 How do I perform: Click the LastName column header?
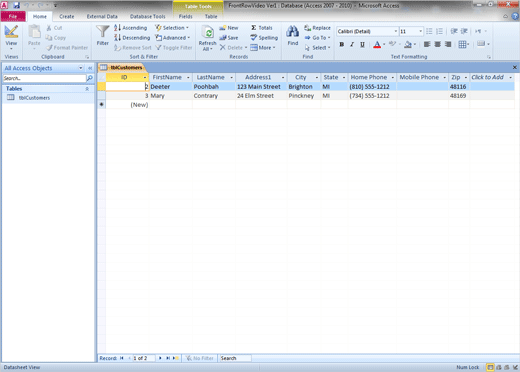click(214, 77)
